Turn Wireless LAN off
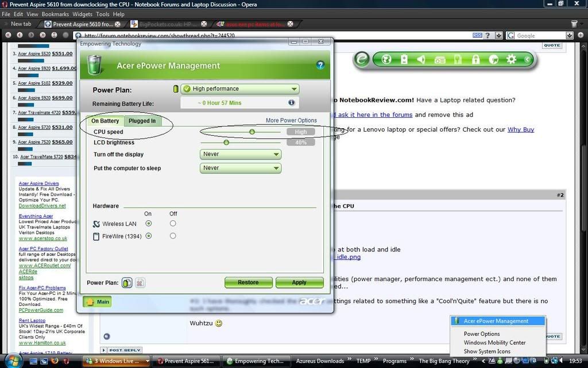Image resolution: width=588 pixels, height=368 pixels. (x=172, y=224)
